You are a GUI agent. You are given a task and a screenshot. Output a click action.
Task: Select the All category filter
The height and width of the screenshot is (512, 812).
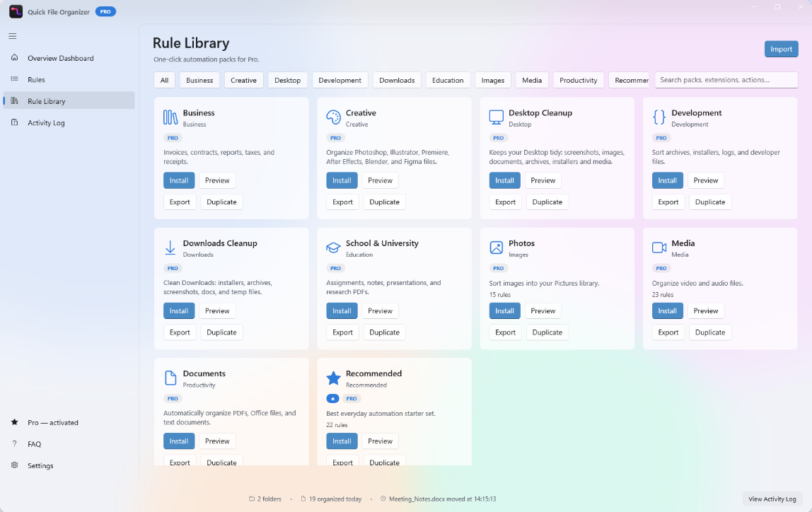pyautogui.click(x=164, y=80)
